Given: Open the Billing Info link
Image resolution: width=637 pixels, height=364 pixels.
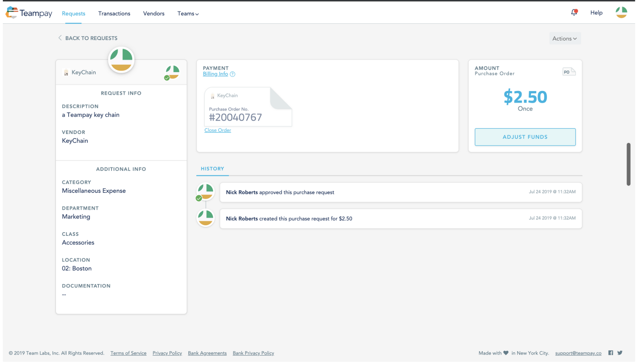Looking at the screenshot, I should coord(215,74).
